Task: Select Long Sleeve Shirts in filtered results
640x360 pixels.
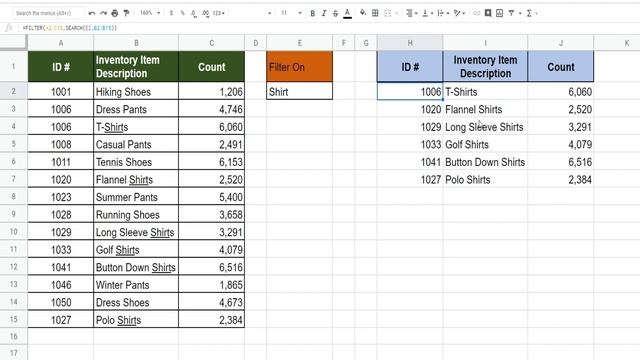Action: pyautogui.click(x=485, y=127)
